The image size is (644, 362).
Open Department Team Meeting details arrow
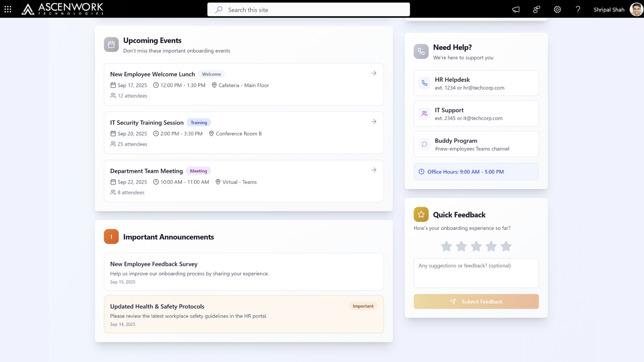coord(374,170)
